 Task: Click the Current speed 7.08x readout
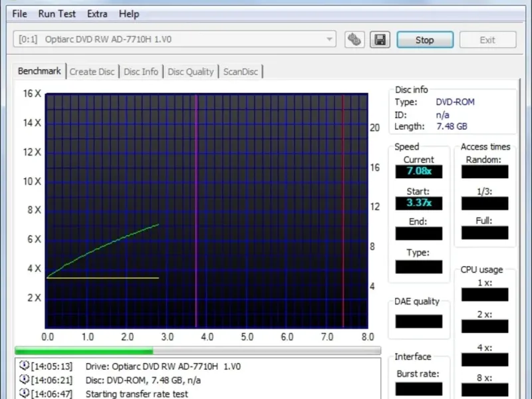[x=419, y=172]
